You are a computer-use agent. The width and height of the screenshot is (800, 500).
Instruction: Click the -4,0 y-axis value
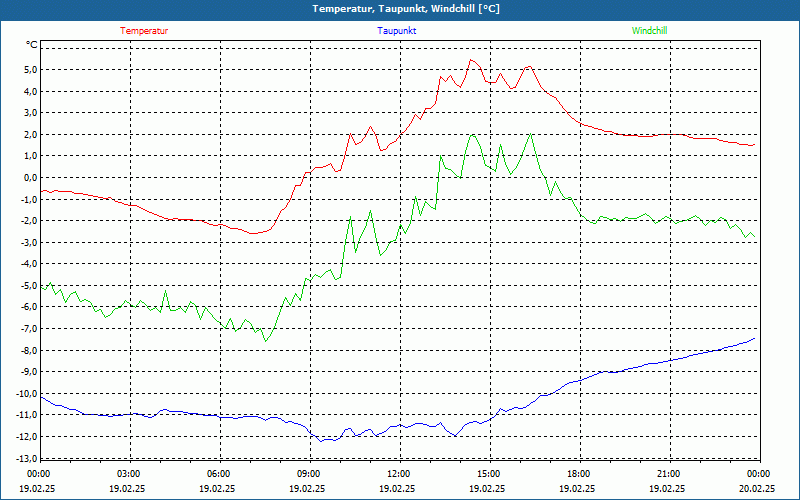[28, 264]
